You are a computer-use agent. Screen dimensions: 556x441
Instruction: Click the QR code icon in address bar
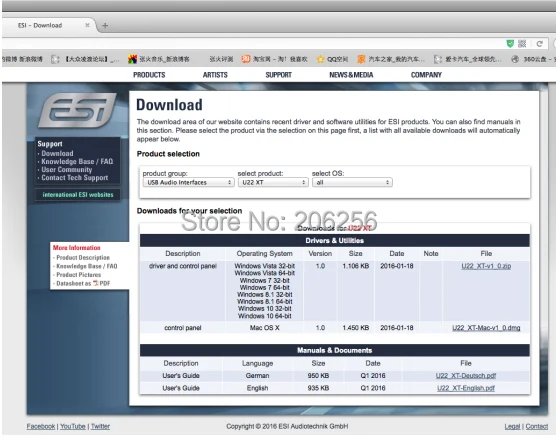(522, 44)
